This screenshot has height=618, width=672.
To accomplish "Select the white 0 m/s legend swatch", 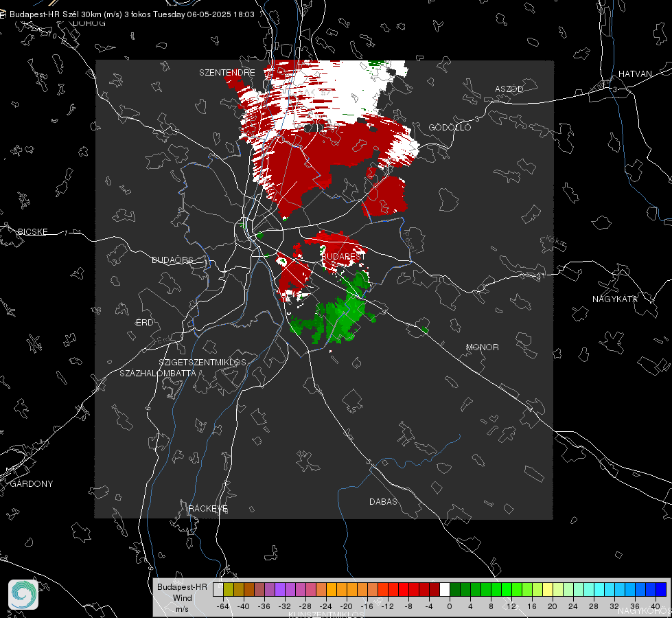I will coord(444,590).
